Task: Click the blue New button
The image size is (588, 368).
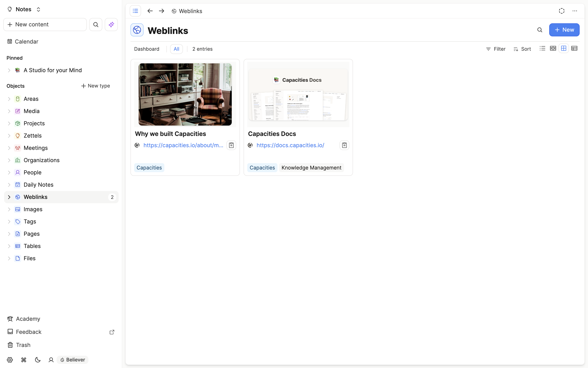Action: 564,30
